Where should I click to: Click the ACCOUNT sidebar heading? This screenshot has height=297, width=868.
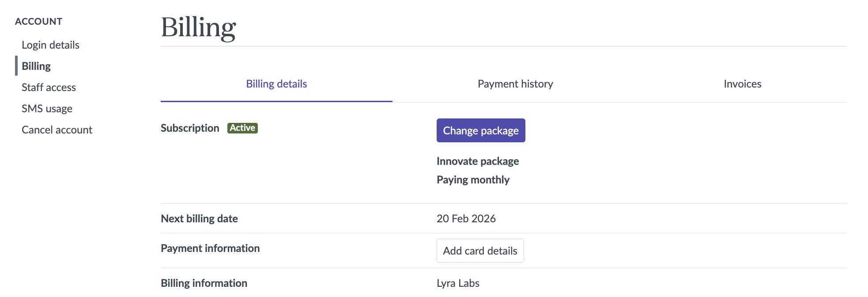click(38, 22)
